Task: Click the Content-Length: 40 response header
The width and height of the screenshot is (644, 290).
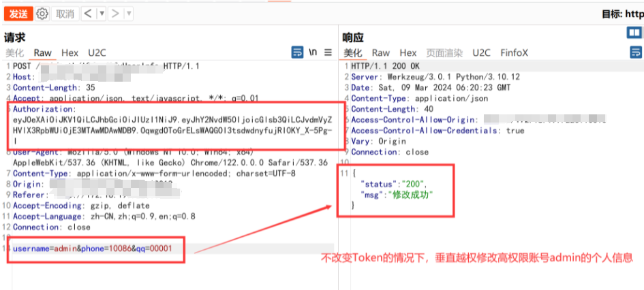Action: (x=391, y=109)
